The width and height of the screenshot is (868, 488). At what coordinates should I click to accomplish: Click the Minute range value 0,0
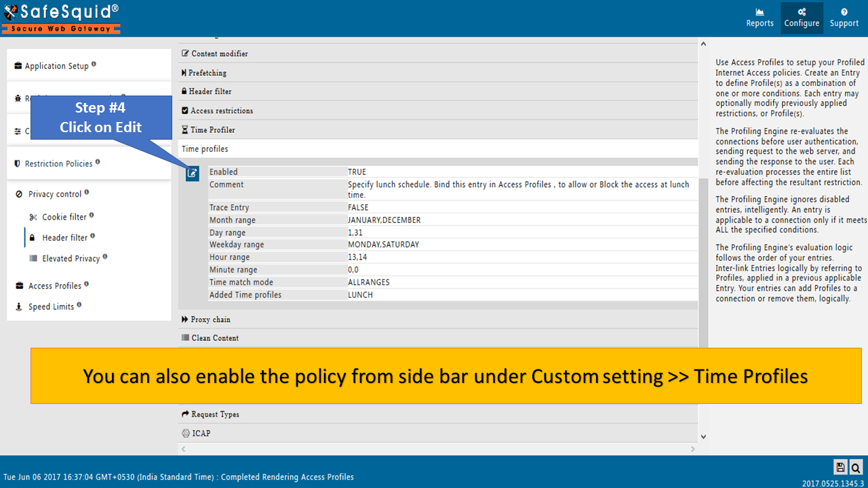pyautogui.click(x=353, y=270)
